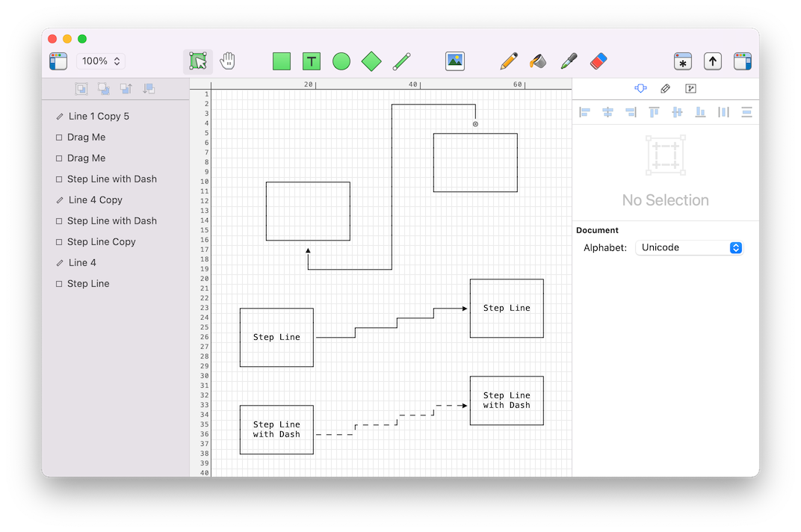Pick the Diamond shape tool

(371, 61)
